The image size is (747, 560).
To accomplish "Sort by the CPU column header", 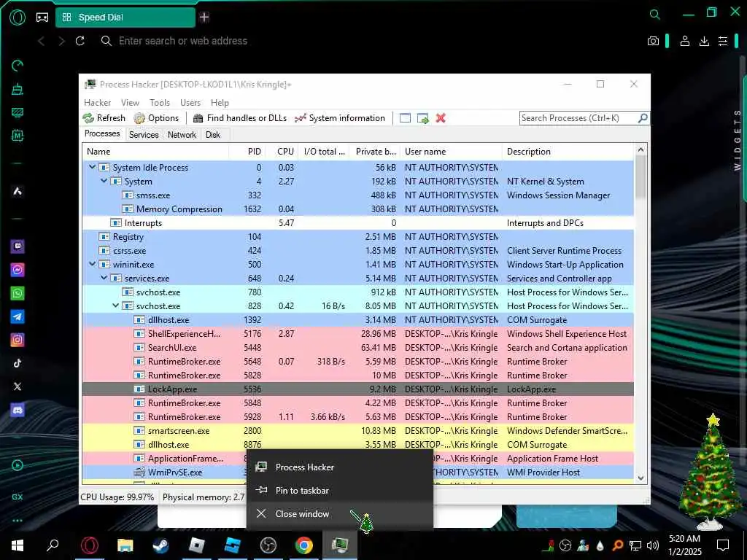I will click(x=281, y=152).
